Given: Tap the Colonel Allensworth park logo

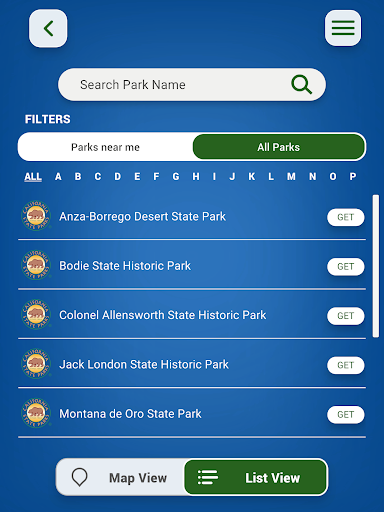Looking at the screenshot, I should pos(36,314).
